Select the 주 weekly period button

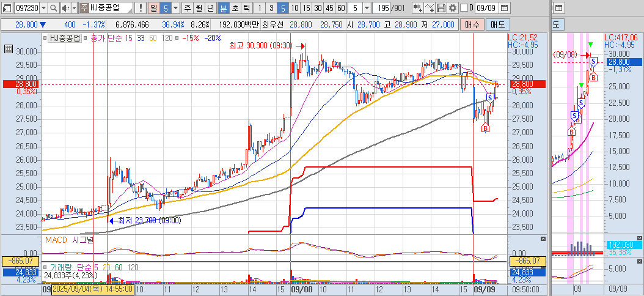(188, 8)
